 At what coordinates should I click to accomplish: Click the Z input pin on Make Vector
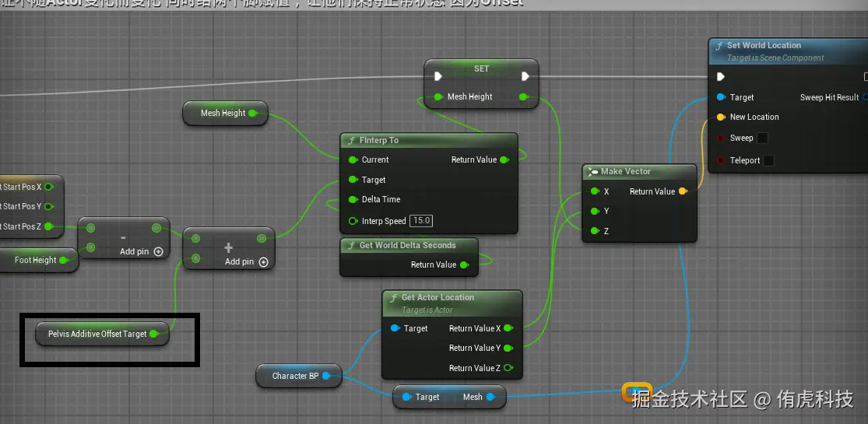point(595,231)
